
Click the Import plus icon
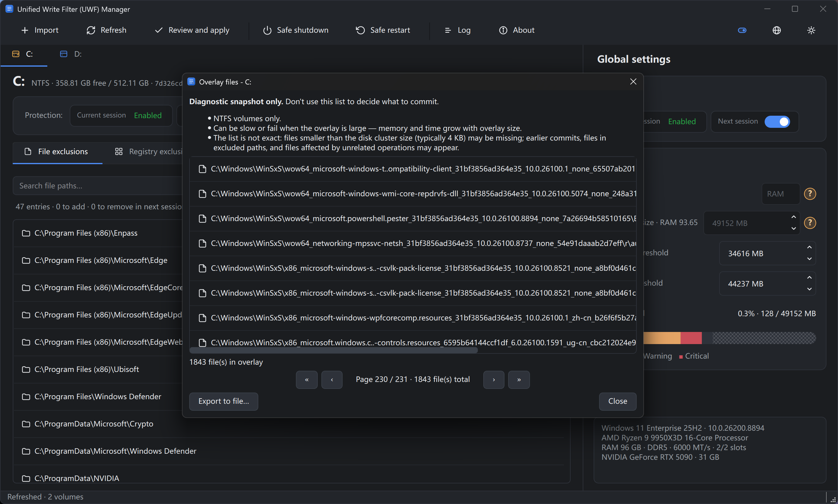pos(25,30)
